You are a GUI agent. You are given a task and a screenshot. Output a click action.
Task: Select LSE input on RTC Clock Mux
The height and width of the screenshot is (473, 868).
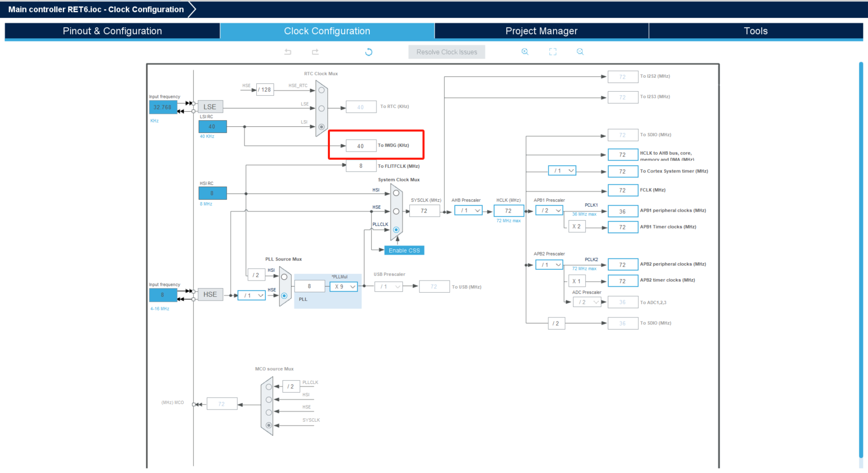click(321, 109)
